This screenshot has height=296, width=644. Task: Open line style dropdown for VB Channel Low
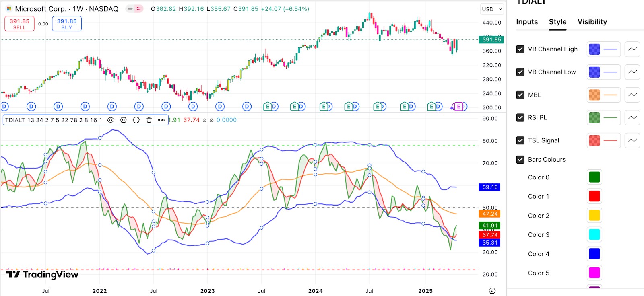(x=632, y=72)
